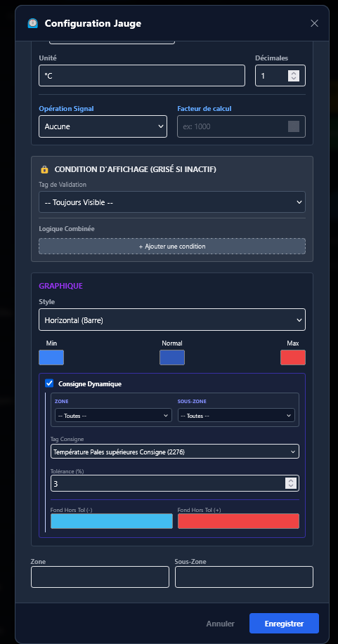Open the Opération Signal dropdown

pos(103,126)
